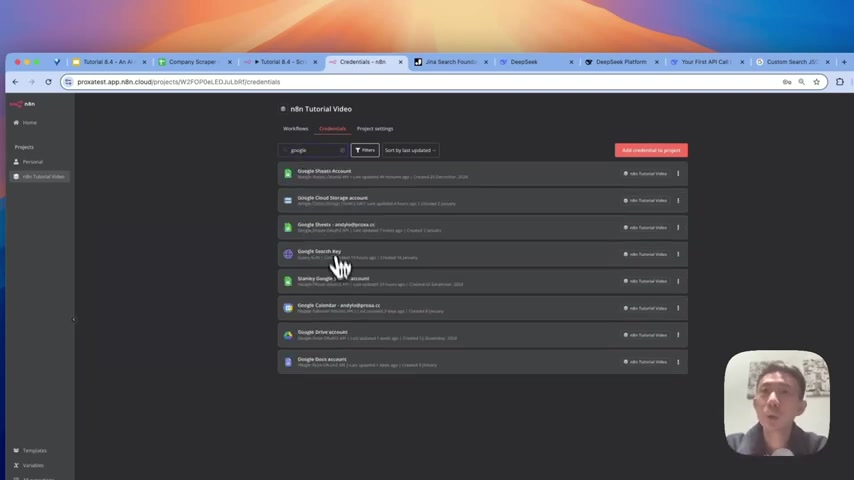
Task: Open browser extensions puzzle icon
Action: coord(840,82)
